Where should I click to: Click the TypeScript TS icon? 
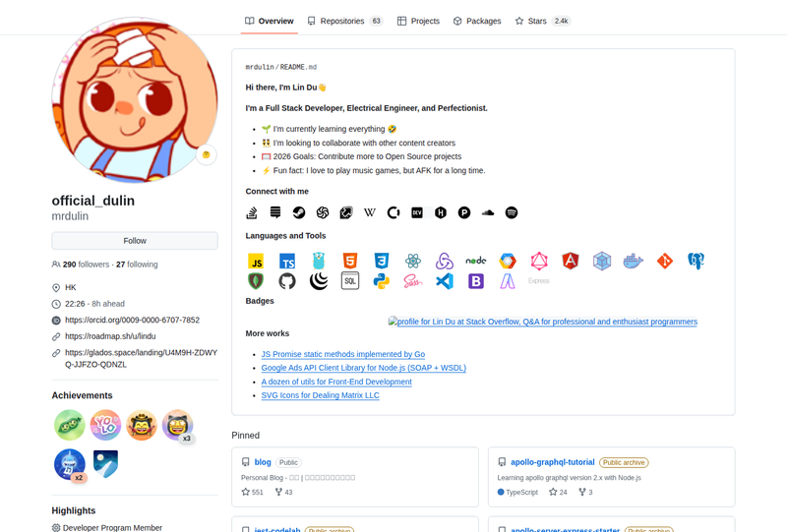[x=287, y=262]
